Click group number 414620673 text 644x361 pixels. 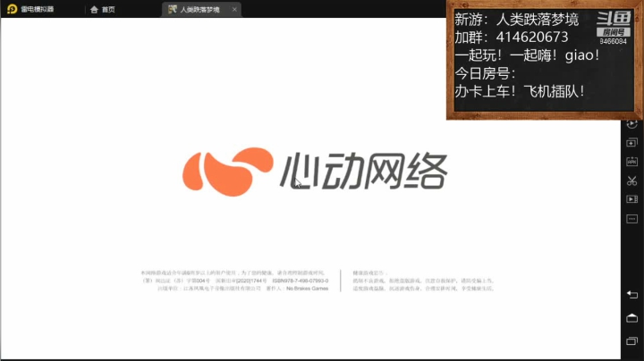[x=532, y=38]
